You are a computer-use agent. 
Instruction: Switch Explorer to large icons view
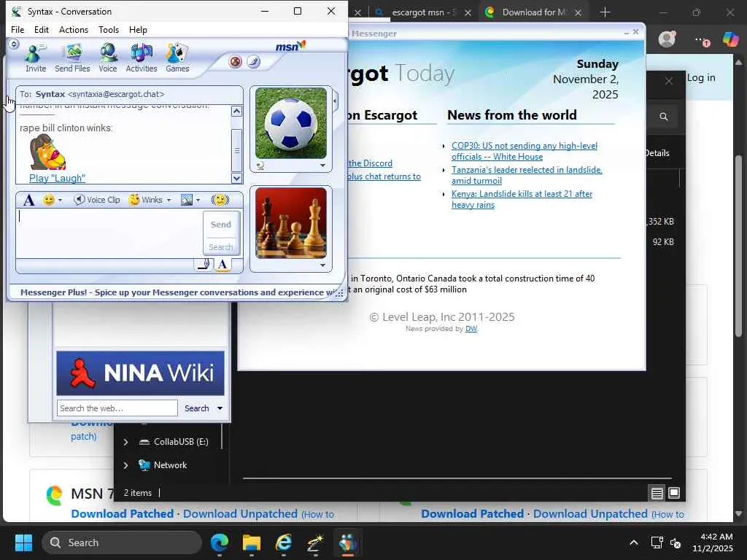tap(674, 494)
